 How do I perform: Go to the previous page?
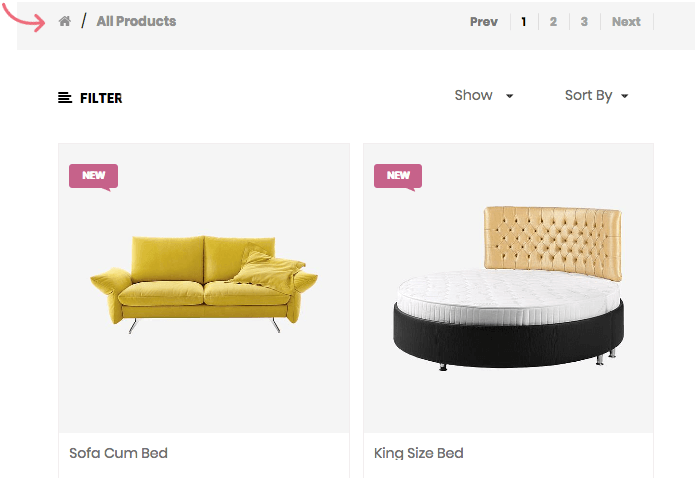pyautogui.click(x=484, y=22)
